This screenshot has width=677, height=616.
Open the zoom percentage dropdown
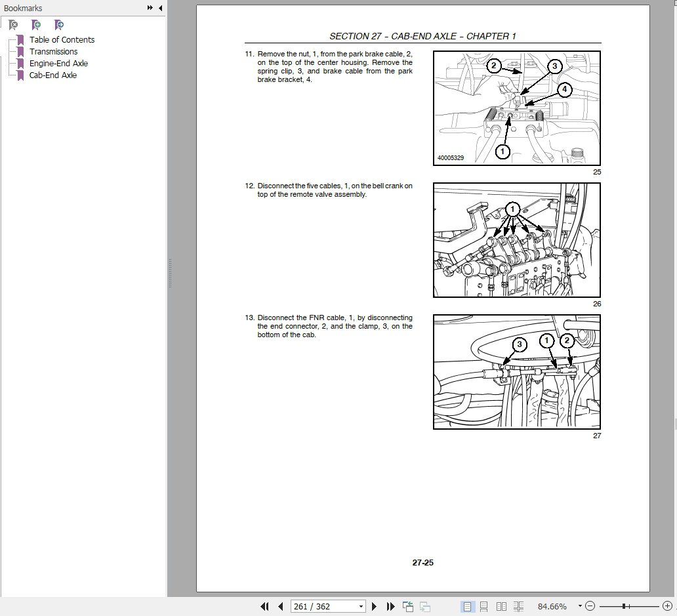click(x=579, y=606)
